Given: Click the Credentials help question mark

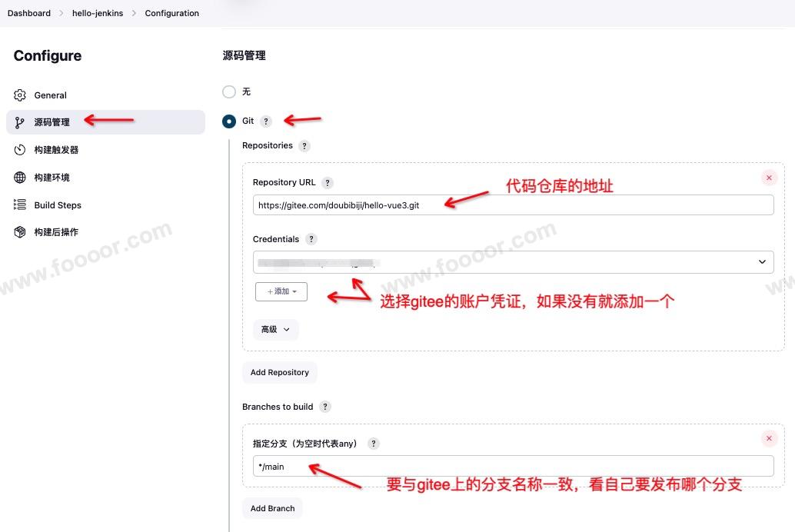Looking at the screenshot, I should pyautogui.click(x=311, y=239).
